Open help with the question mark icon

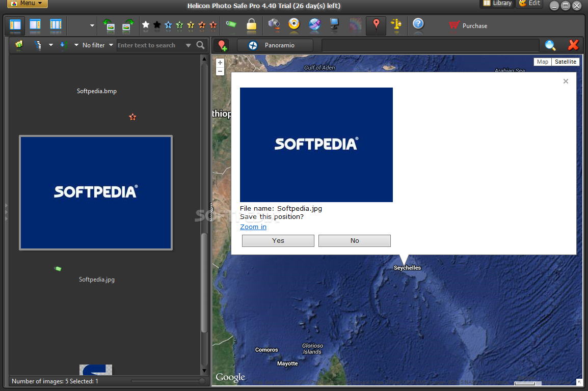418,24
